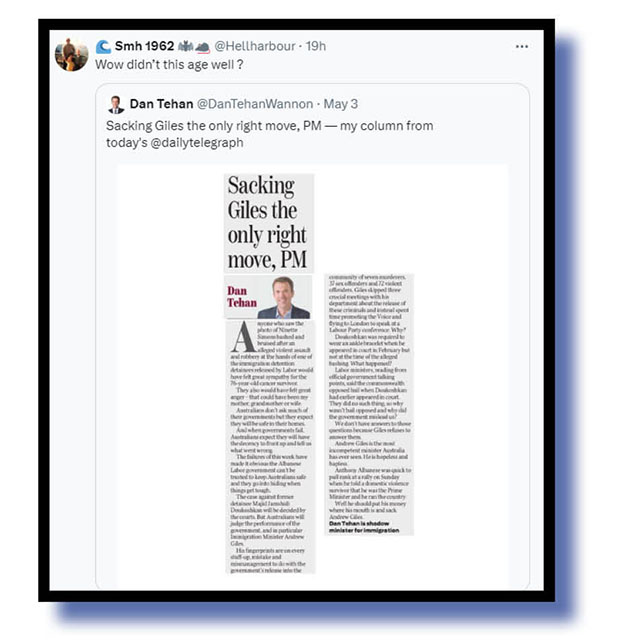Click the bat emoji after Smh 1962
The image size is (624, 640).
click(185, 47)
